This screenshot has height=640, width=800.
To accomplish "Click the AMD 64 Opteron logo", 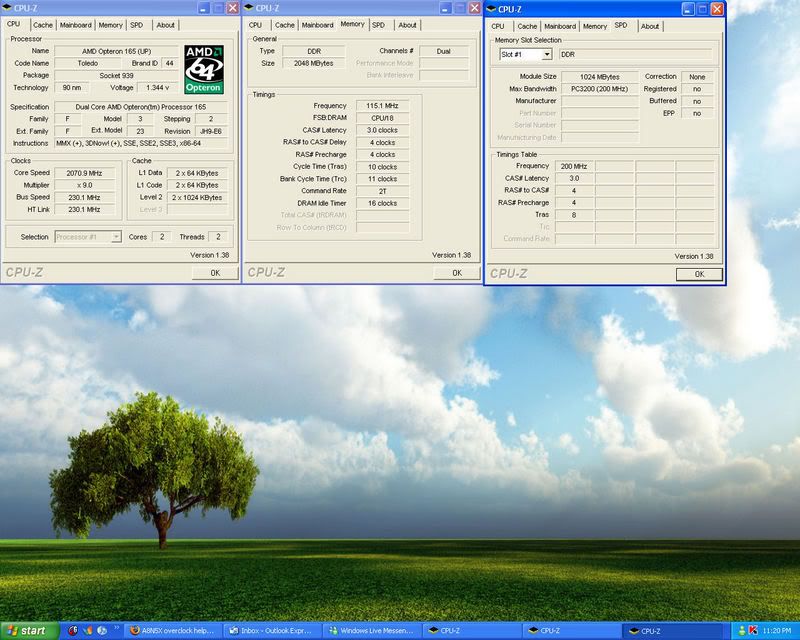I will (204, 70).
